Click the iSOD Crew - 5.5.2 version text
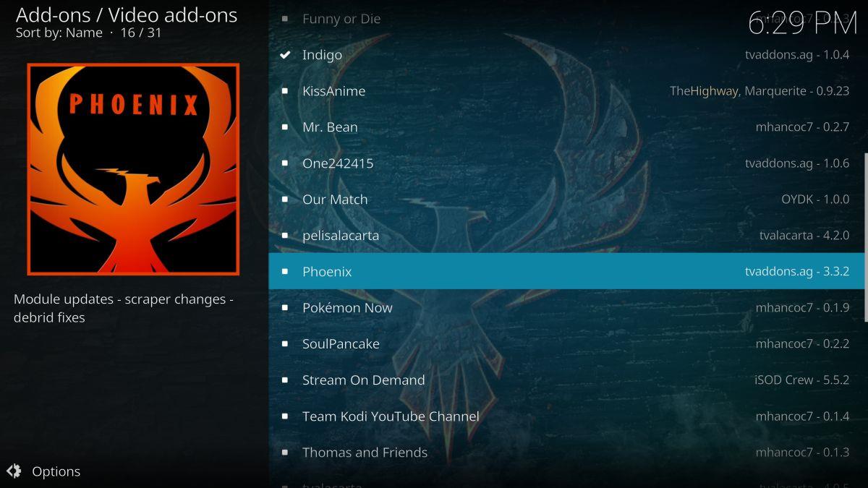Image resolution: width=868 pixels, height=488 pixels. coord(801,380)
